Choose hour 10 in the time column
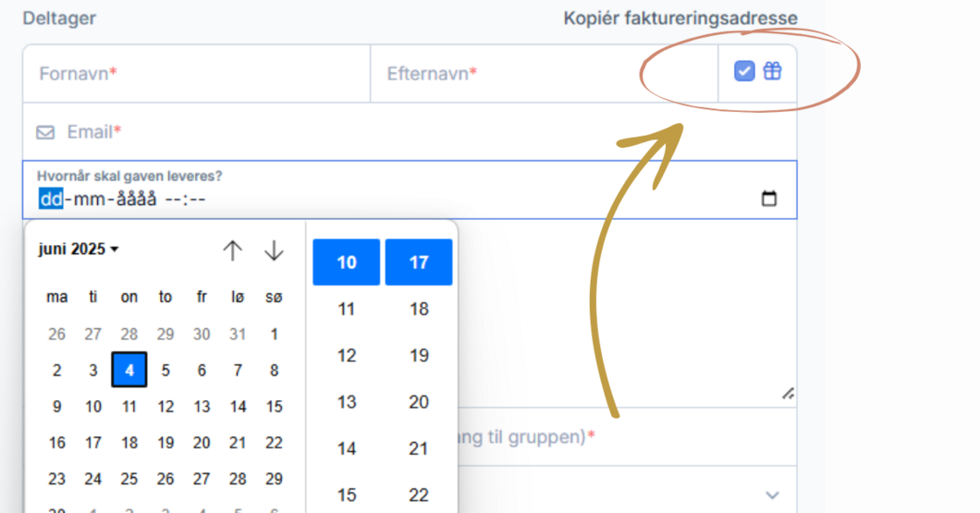Screen dimensions: 980x513 [346, 263]
